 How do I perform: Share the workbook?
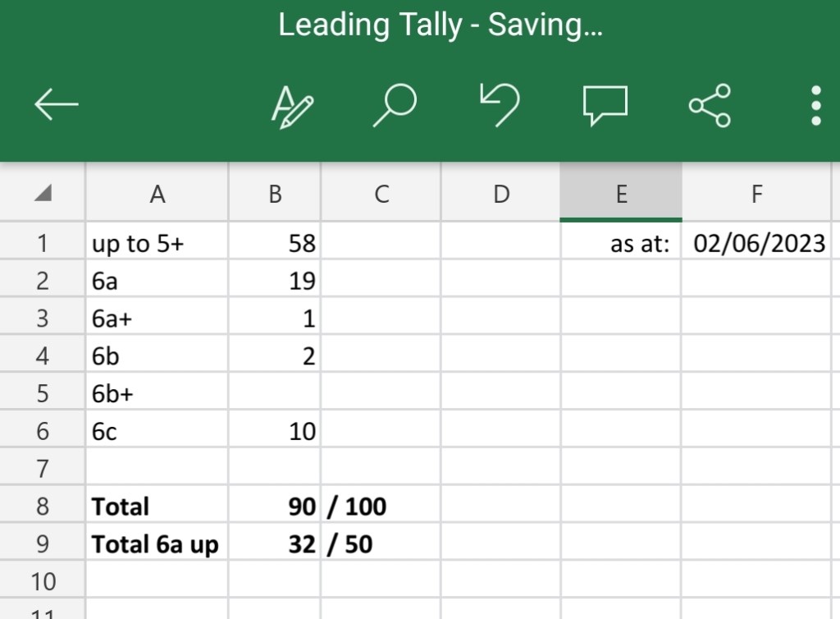[x=710, y=105]
